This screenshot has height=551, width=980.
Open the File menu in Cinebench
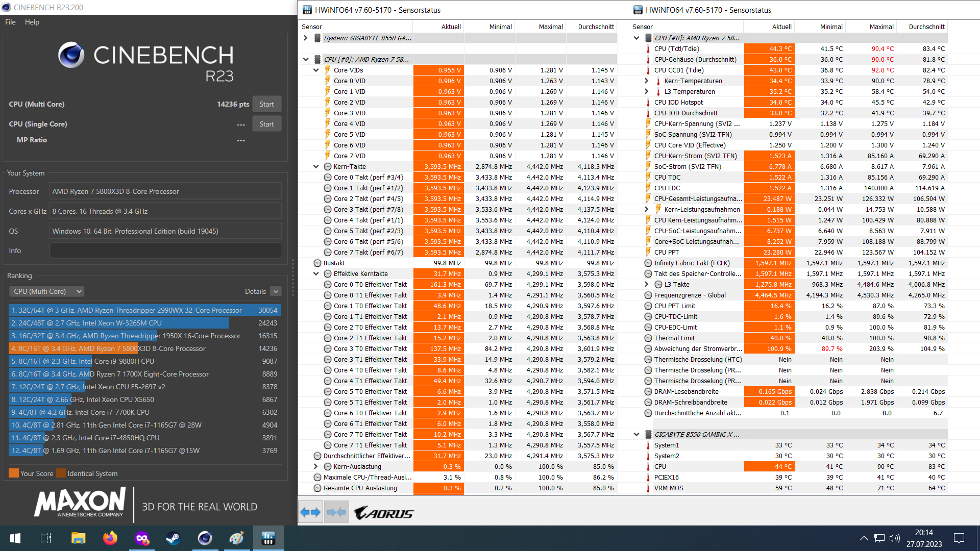pos(10,22)
